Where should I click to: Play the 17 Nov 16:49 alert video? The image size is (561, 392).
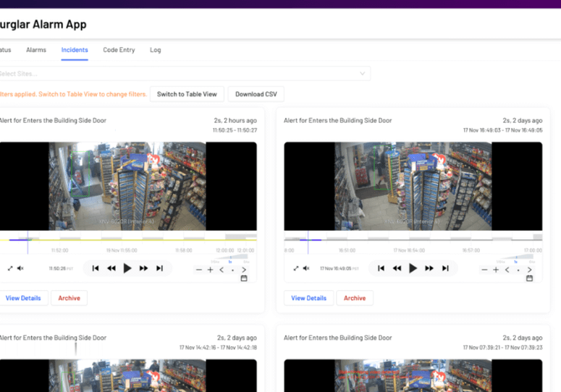[x=413, y=268]
